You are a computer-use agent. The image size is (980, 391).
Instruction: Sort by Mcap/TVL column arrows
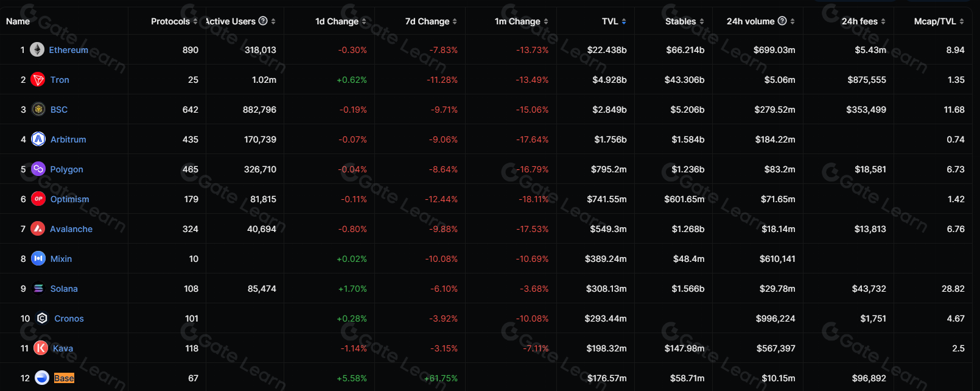(x=962, y=21)
